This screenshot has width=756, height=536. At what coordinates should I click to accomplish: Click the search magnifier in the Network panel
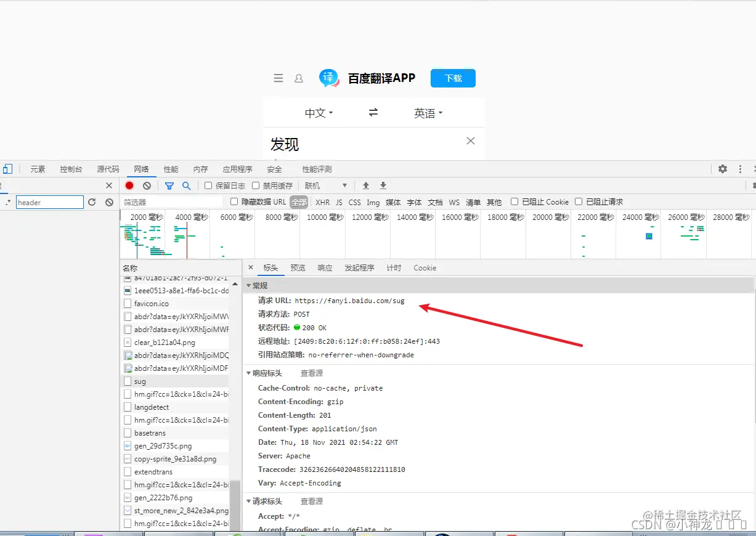185,185
